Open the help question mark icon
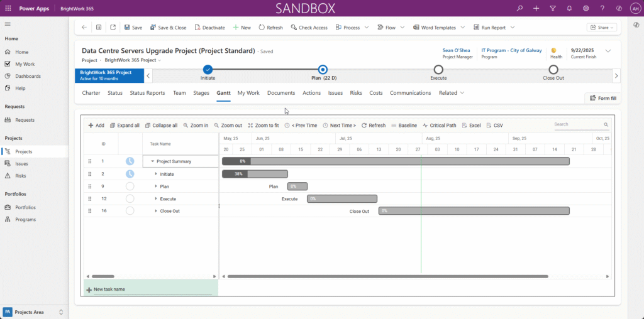This screenshot has width=644, height=319. pyautogui.click(x=602, y=8)
